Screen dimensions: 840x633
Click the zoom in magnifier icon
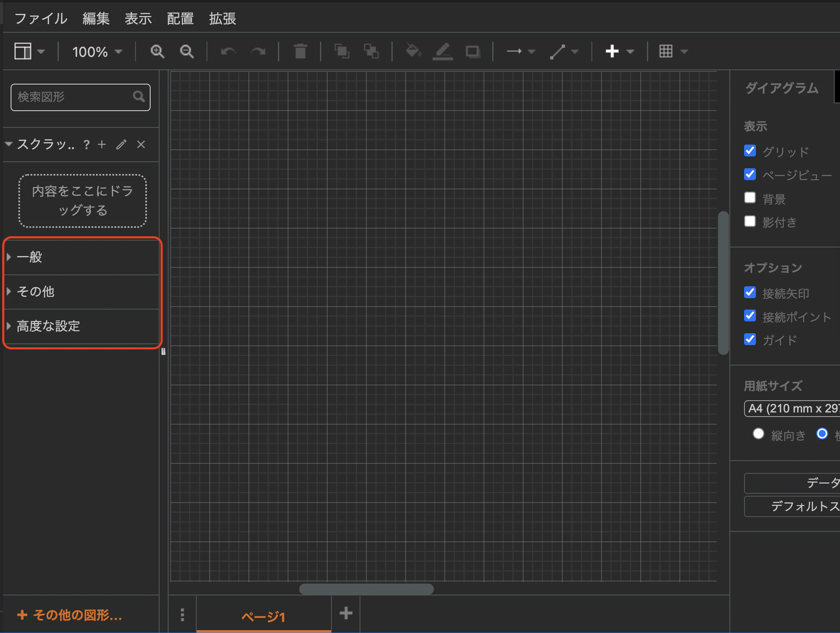[157, 51]
